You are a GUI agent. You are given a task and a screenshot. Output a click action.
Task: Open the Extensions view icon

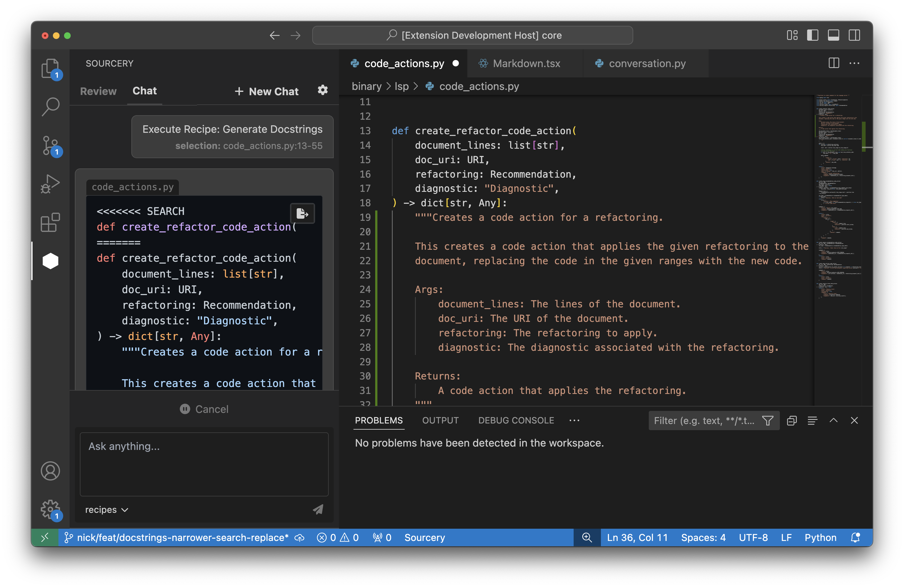tap(50, 222)
